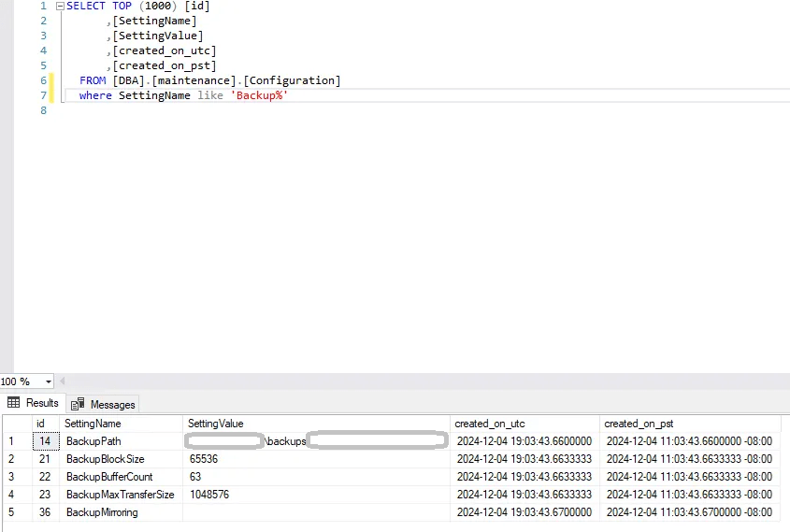
Task: Click the Messages tab document icon
Action: coord(79,404)
